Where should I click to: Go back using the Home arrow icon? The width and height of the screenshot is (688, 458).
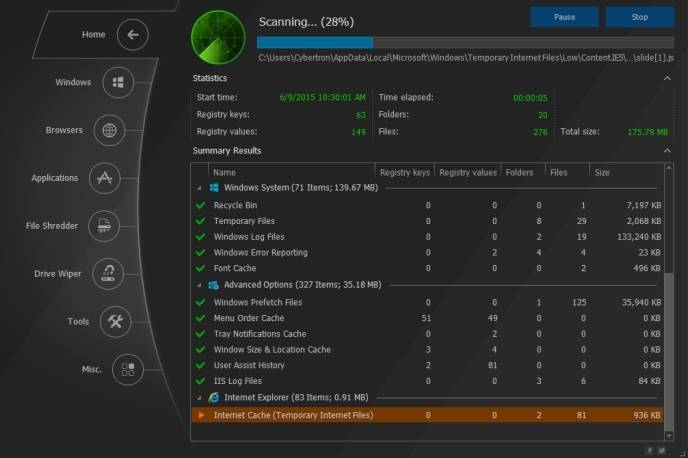(x=133, y=35)
